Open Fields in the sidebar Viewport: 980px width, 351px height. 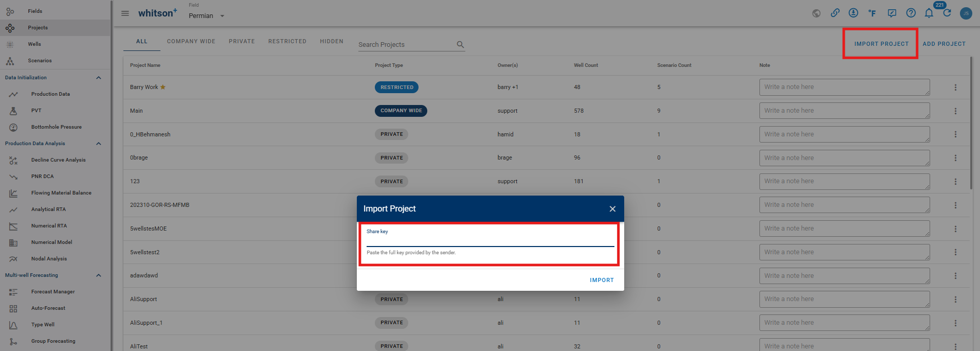pos(55,11)
